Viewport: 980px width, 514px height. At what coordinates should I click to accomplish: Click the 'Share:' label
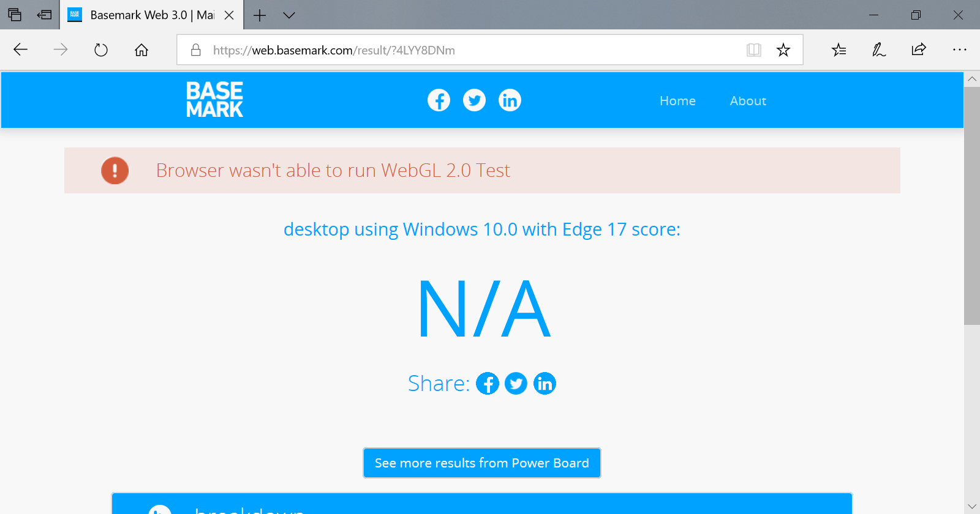click(439, 384)
